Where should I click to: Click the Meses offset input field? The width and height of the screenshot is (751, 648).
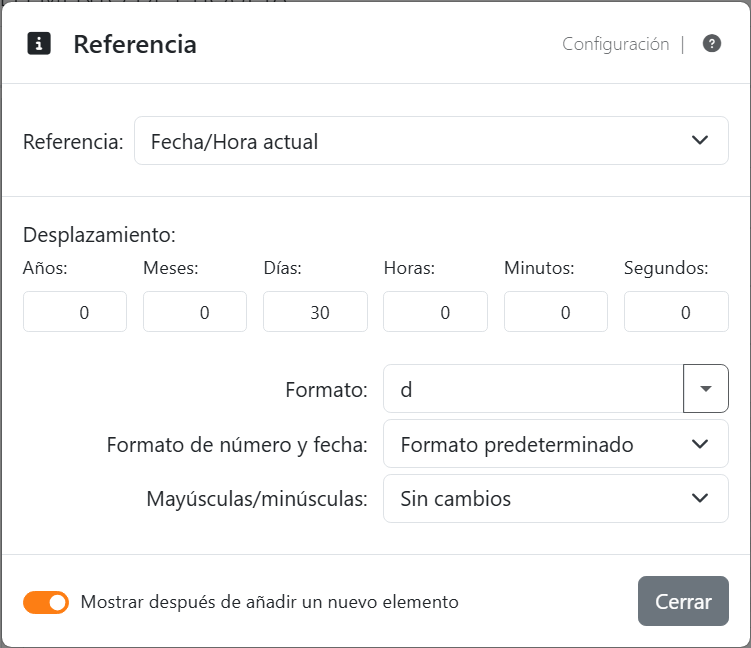[x=195, y=312]
